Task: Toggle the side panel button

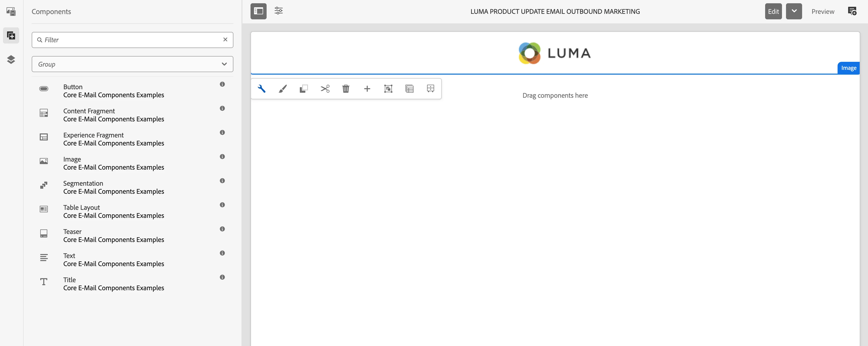Action: 259,11
